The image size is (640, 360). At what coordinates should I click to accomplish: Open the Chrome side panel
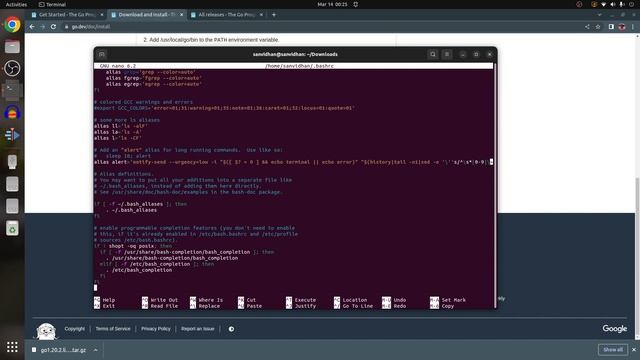[x=611, y=27]
